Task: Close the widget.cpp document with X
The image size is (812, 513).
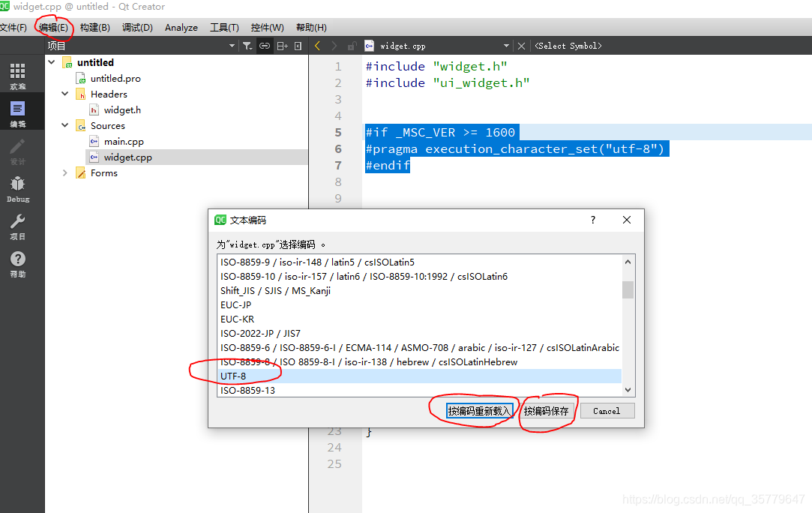Action: click(x=522, y=46)
